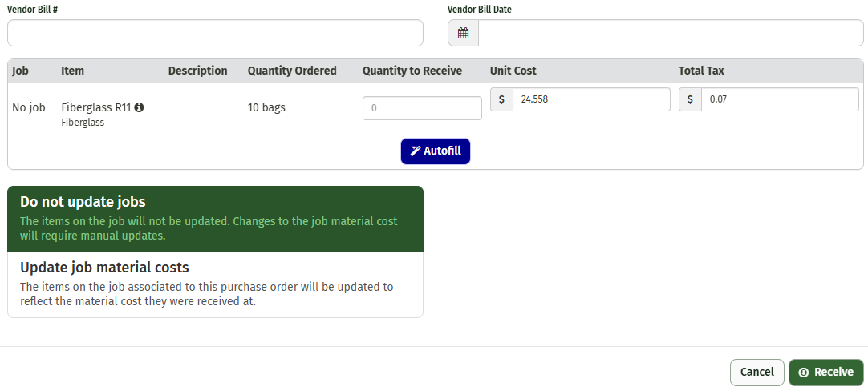Click the Quantity Ordered column header
Image resolution: width=868 pixels, height=391 pixels.
click(292, 71)
